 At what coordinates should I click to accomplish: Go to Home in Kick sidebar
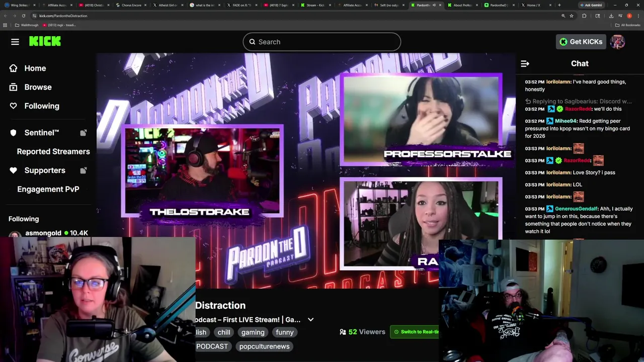[35, 68]
